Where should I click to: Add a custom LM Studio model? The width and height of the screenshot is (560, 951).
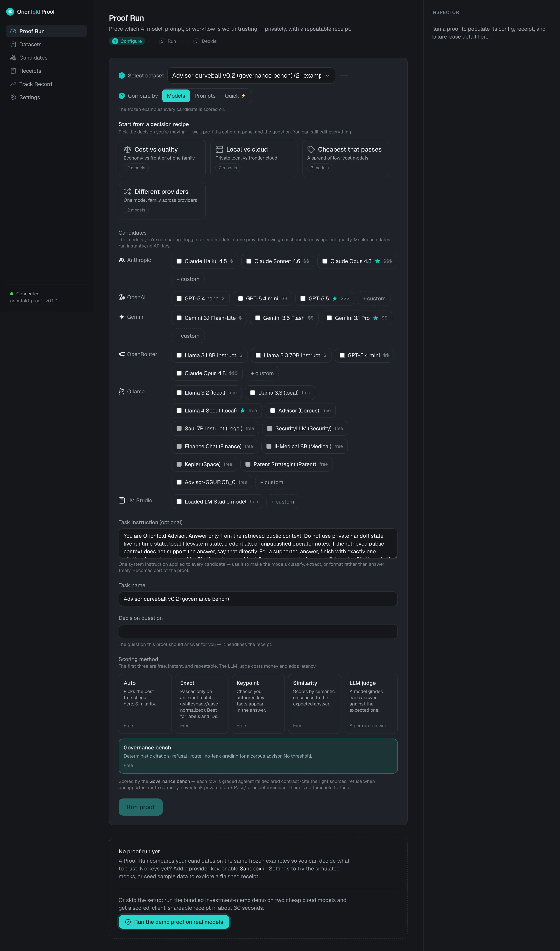[x=283, y=502]
